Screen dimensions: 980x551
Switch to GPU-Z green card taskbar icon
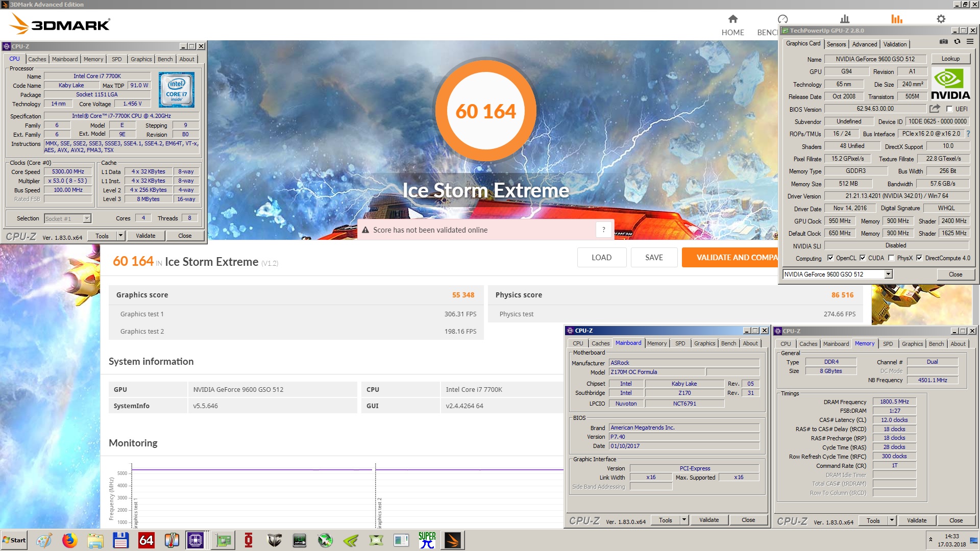[223, 540]
